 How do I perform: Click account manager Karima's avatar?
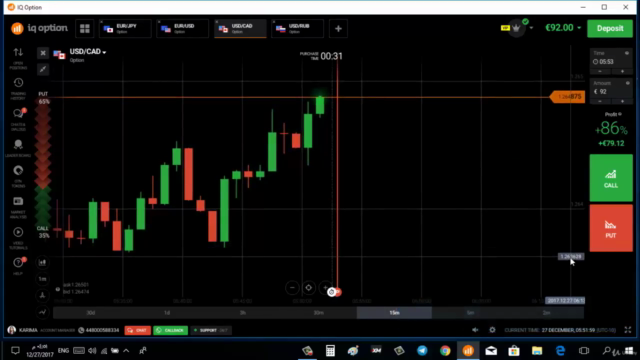[11, 330]
